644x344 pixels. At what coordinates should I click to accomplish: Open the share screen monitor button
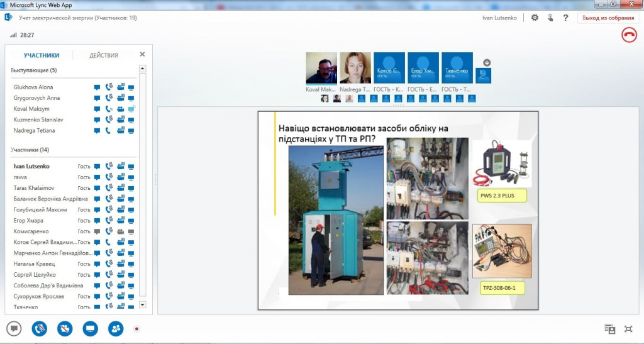tap(91, 329)
